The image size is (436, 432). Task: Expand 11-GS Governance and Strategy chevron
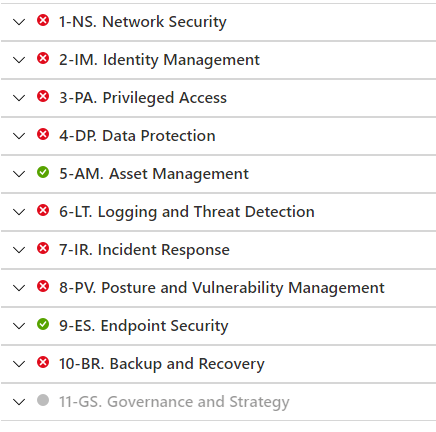pos(19,402)
